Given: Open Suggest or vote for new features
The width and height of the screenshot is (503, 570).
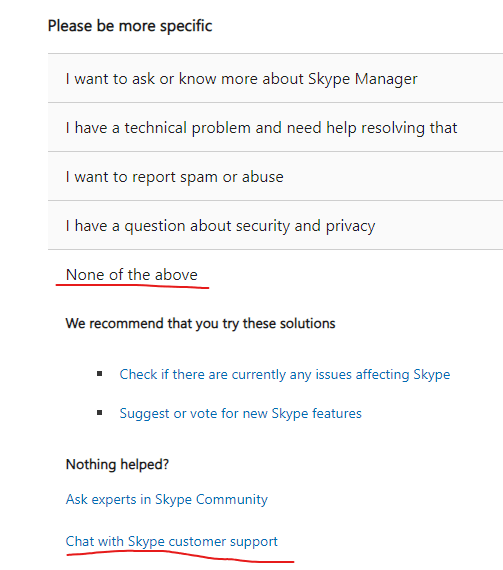Looking at the screenshot, I should [241, 413].
